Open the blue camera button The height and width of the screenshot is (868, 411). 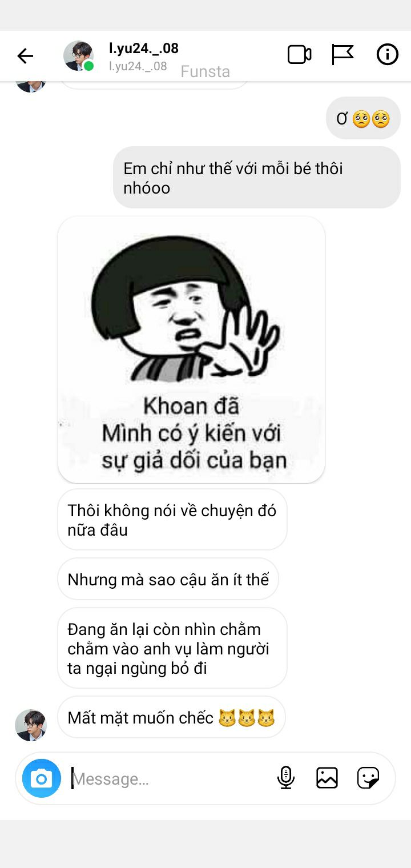(x=42, y=778)
